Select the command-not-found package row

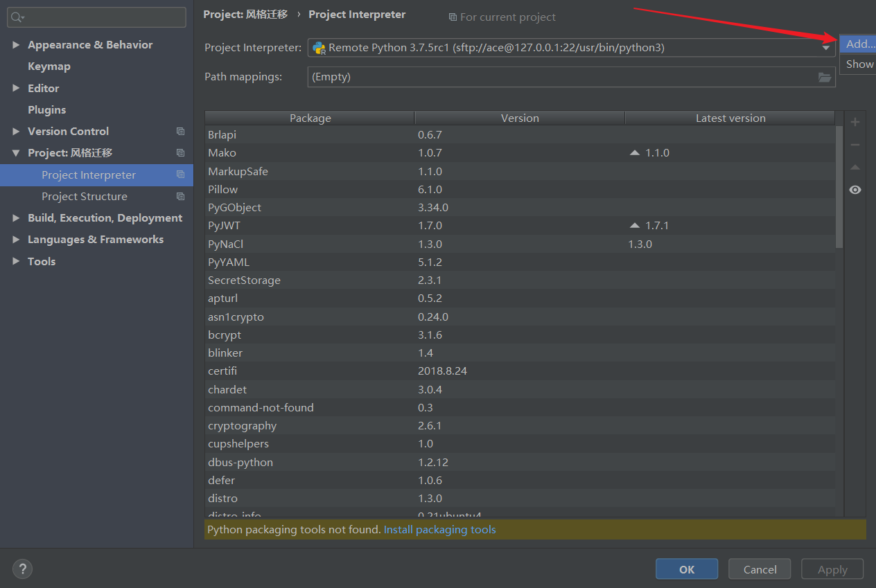click(x=520, y=407)
